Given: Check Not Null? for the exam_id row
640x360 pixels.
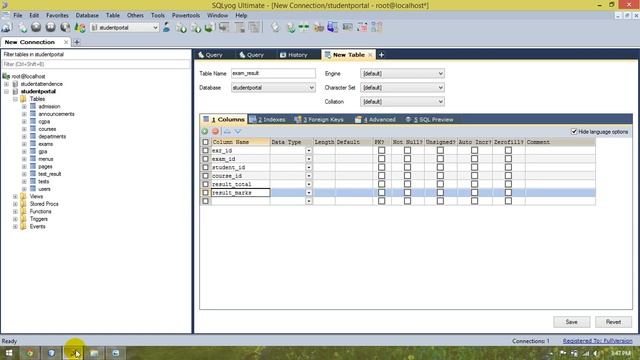Looking at the screenshot, I should [x=407, y=159].
